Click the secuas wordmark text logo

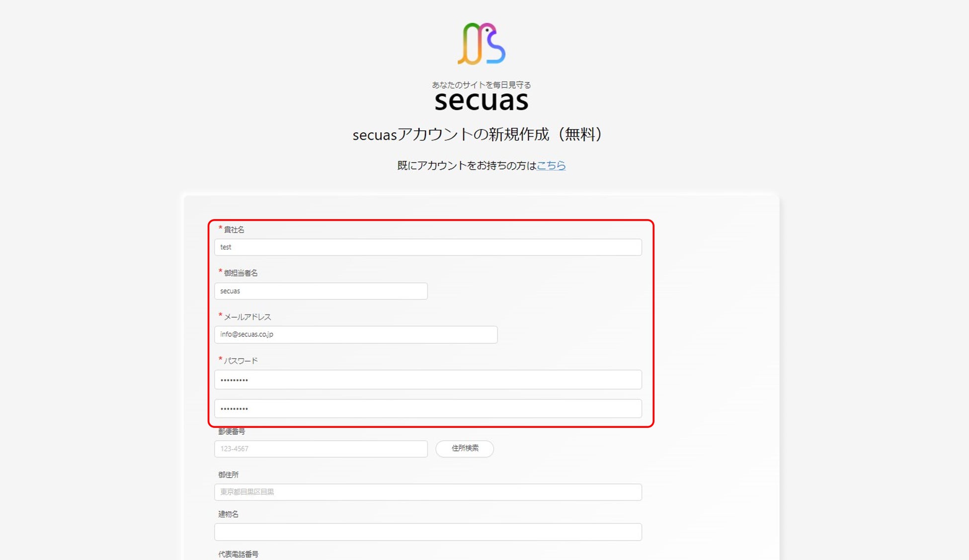pyautogui.click(x=481, y=100)
